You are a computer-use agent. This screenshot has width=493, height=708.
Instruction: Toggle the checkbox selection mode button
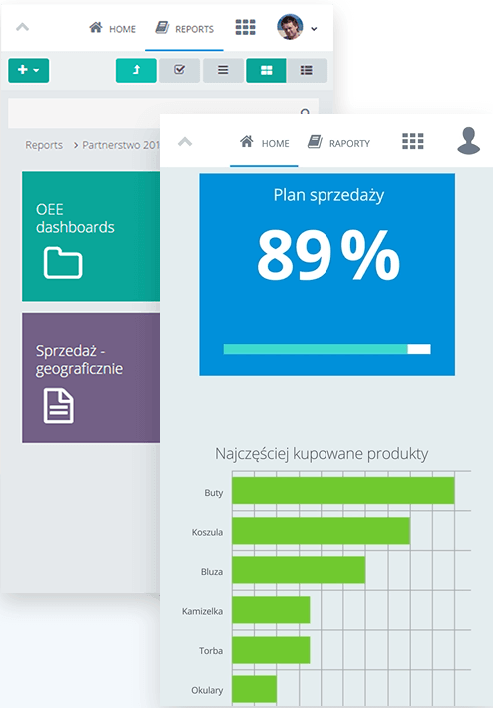(180, 70)
